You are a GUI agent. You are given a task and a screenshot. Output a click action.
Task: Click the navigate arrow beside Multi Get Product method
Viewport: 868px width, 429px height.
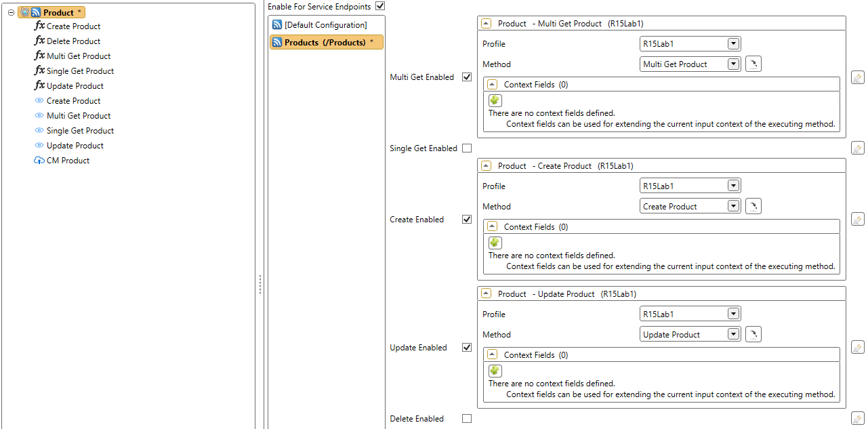[x=753, y=63]
